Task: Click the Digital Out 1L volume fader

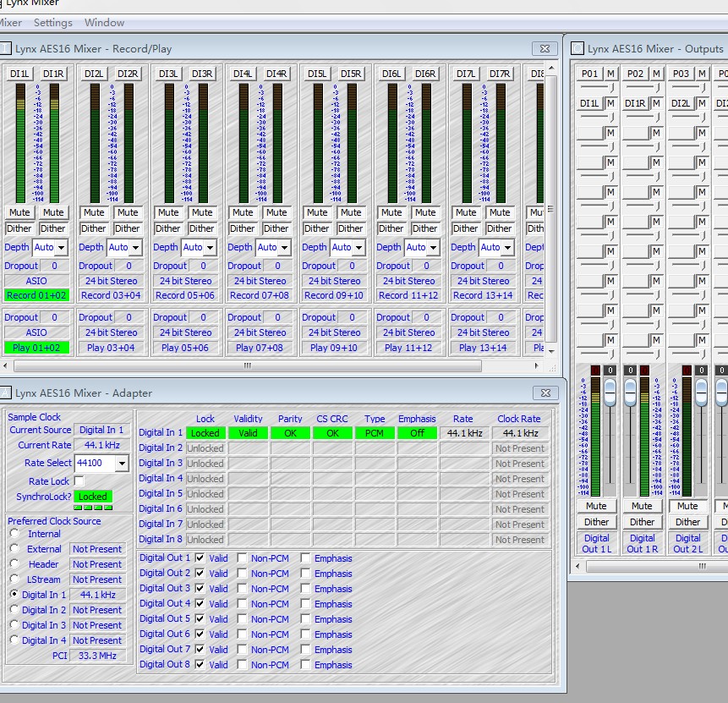Action: (610, 392)
